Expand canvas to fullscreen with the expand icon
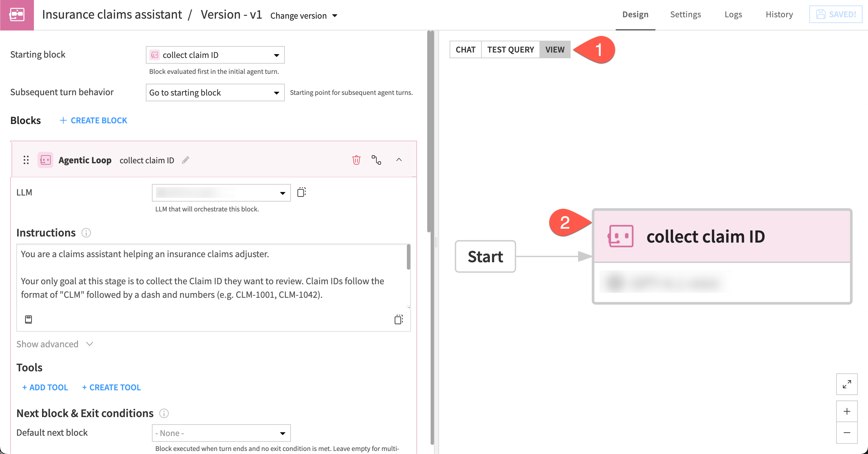Viewport: 868px width, 454px height. tap(847, 384)
